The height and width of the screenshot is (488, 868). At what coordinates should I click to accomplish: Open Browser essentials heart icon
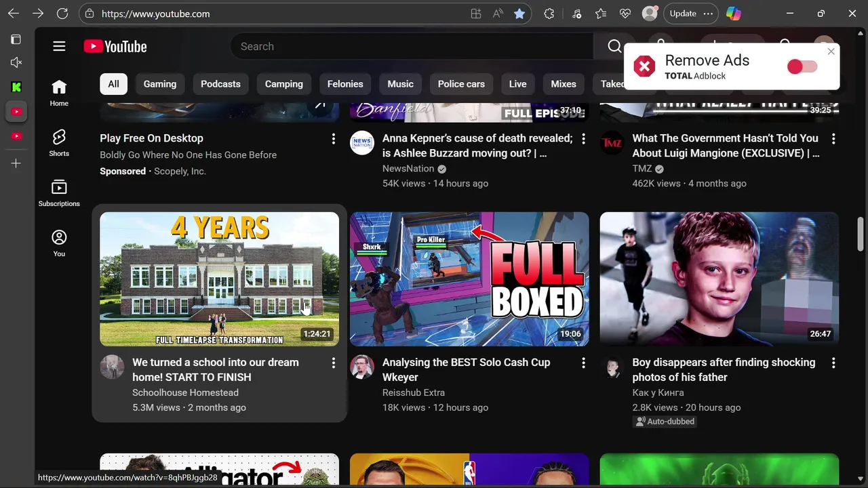625,14
